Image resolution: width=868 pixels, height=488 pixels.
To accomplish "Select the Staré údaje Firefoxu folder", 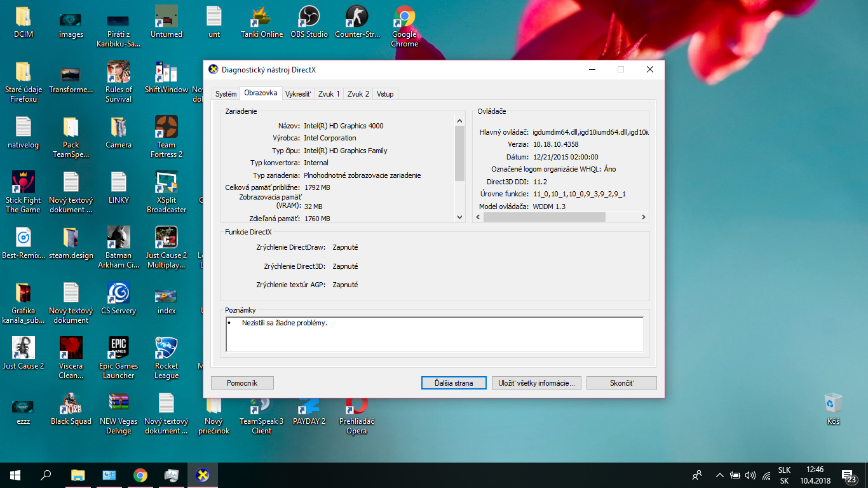I will pos(24,81).
